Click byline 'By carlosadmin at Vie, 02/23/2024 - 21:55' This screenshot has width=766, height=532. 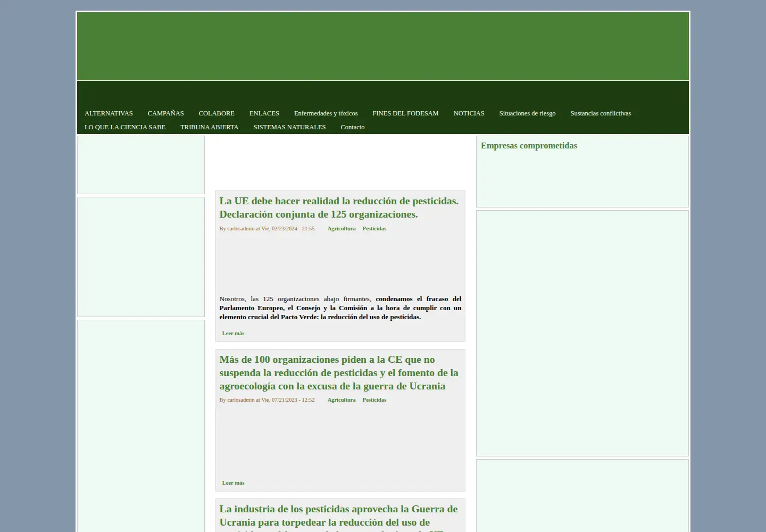[x=267, y=229]
